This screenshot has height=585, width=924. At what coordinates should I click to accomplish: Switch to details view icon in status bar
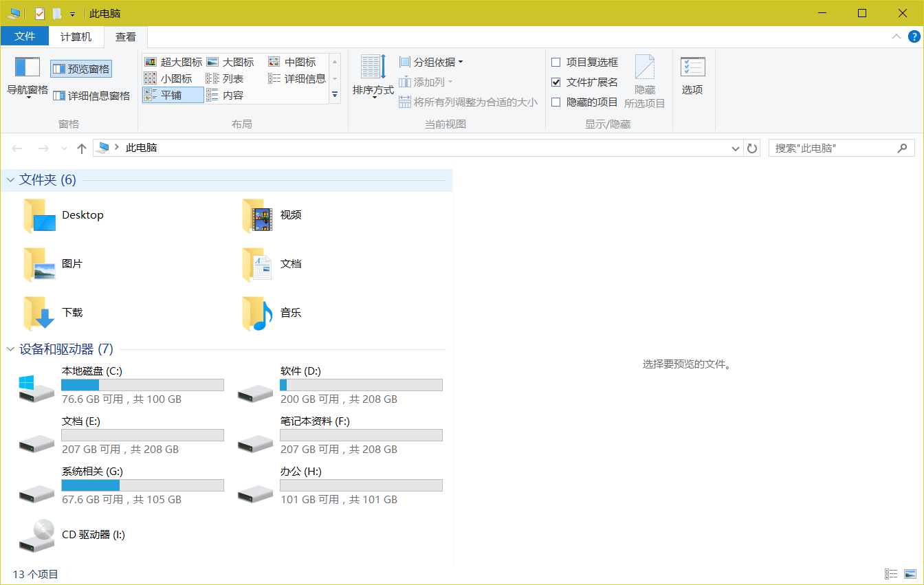pyautogui.click(x=891, y=574)
